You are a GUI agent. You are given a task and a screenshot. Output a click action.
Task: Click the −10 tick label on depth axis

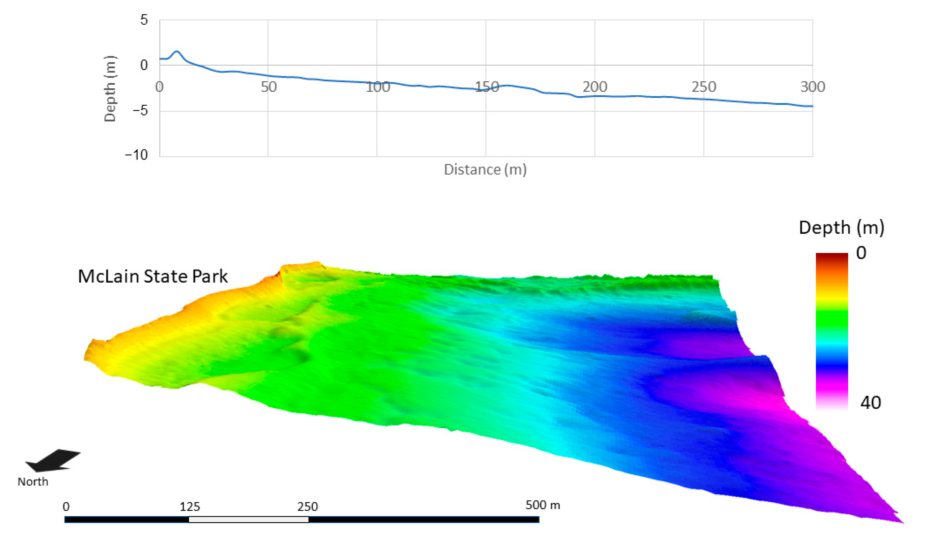137,155
